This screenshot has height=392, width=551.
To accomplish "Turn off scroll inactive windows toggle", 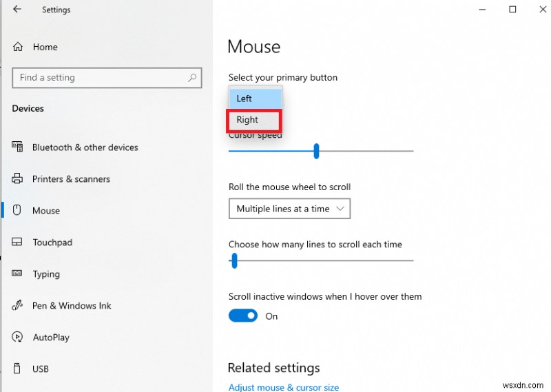I will 243,316.
